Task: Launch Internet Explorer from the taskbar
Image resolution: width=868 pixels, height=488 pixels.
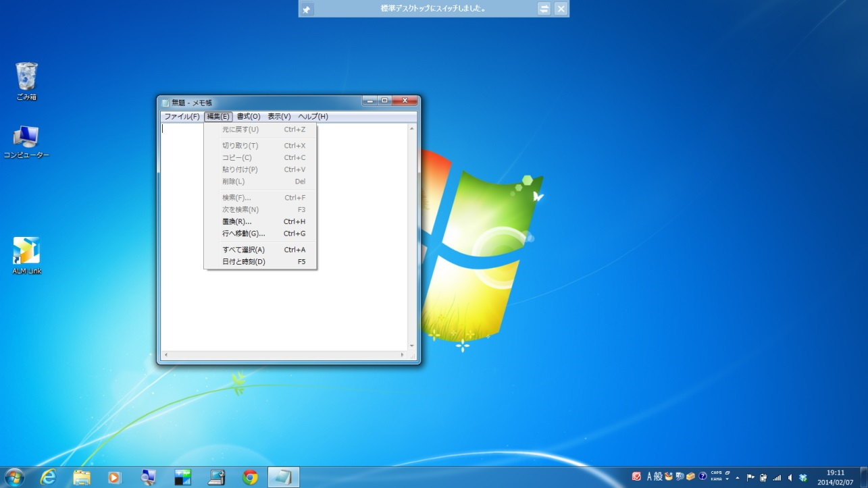Action: (x=48, y=477)
